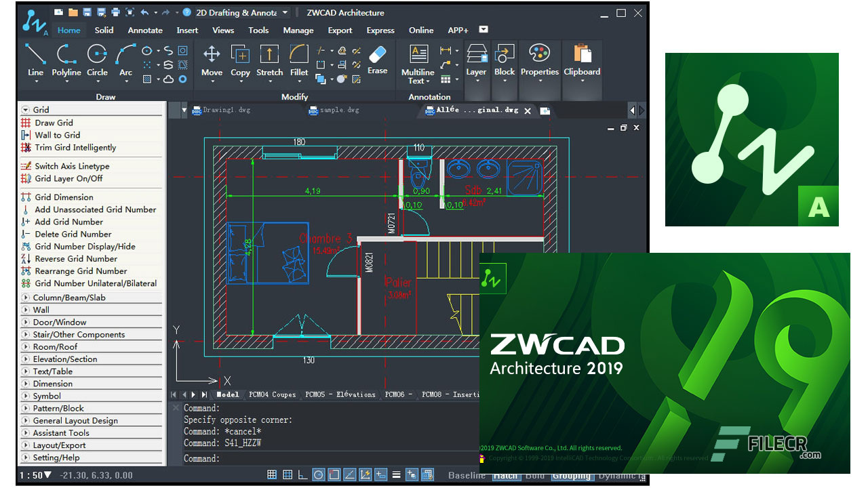Expand the Room/Roof section
Viewport: 868px width, 488px height.
[92, 346]
